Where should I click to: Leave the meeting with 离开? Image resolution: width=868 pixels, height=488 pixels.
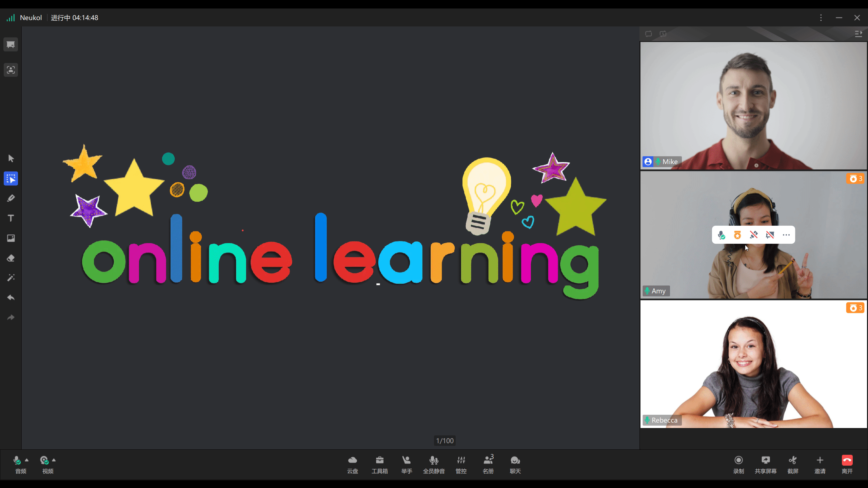pyautogui.click(x=847, y=465)
